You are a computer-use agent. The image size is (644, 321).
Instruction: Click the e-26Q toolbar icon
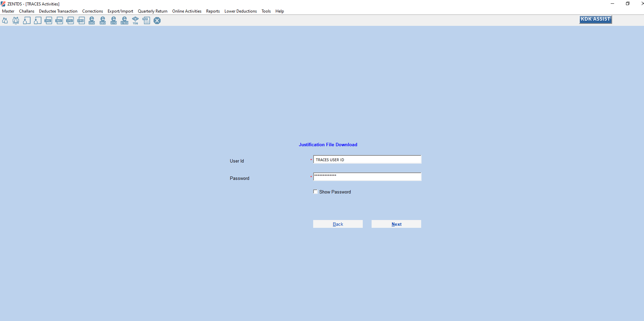coord(103,20)
